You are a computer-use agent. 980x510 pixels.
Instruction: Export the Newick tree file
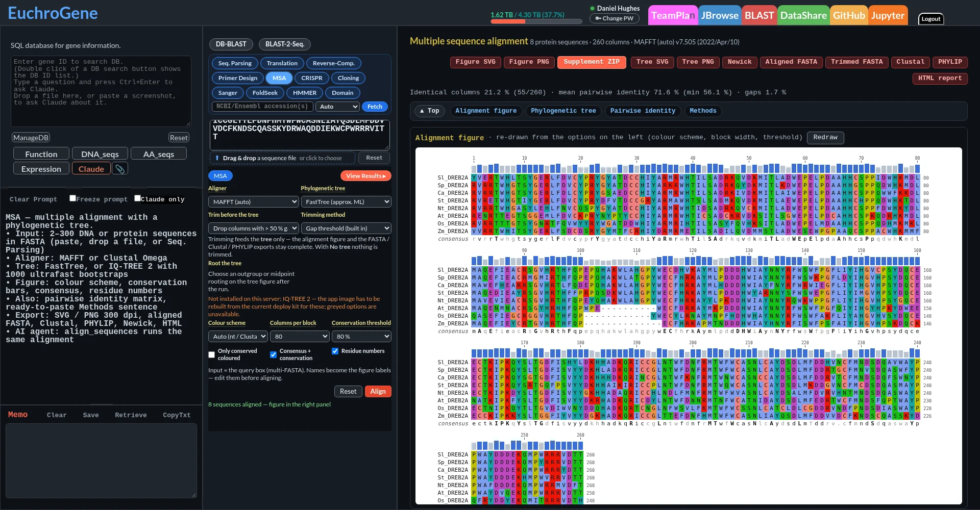tap(740, 62)
